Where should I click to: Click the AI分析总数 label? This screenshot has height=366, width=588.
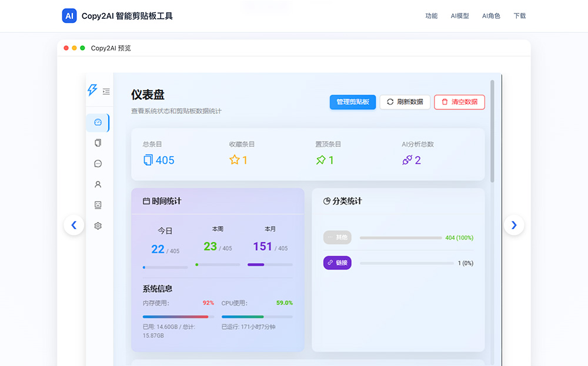pyautogui.click(x=417, y=145)
